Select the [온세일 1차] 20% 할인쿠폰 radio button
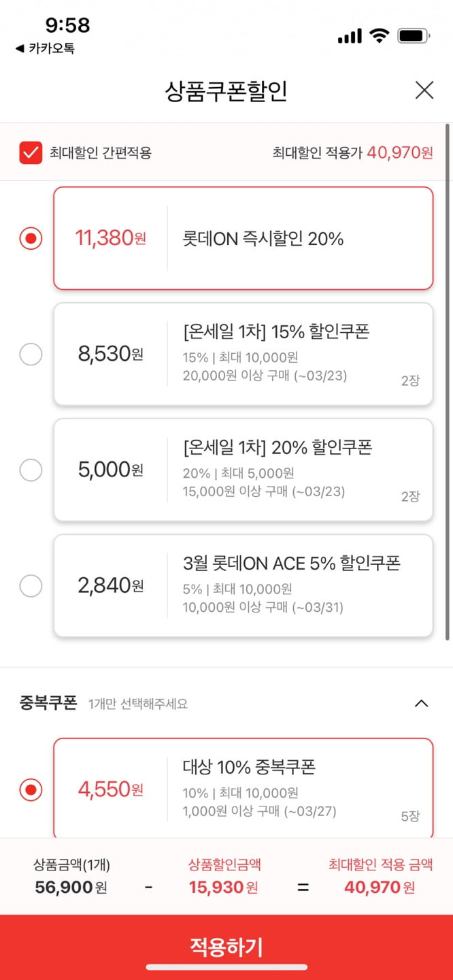This screenshot has width=453, height=980. pyautogui.click(x=31, y=470)
